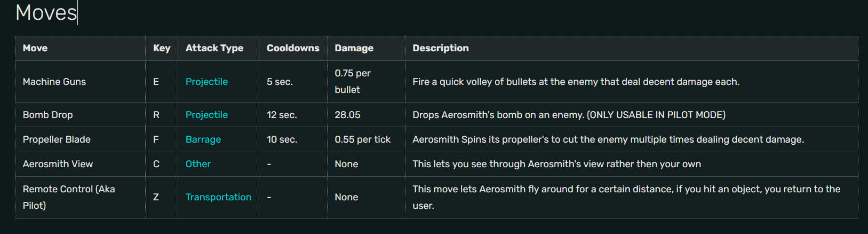Click the 12 sec. cooldown cell
This screenshot has width=868, height=234.
[x=282, y=115]
